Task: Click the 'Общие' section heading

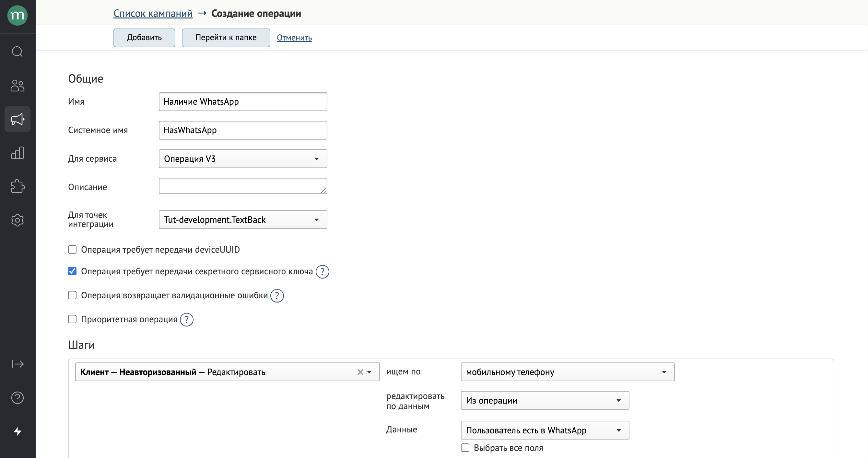Action: (86, 78)
